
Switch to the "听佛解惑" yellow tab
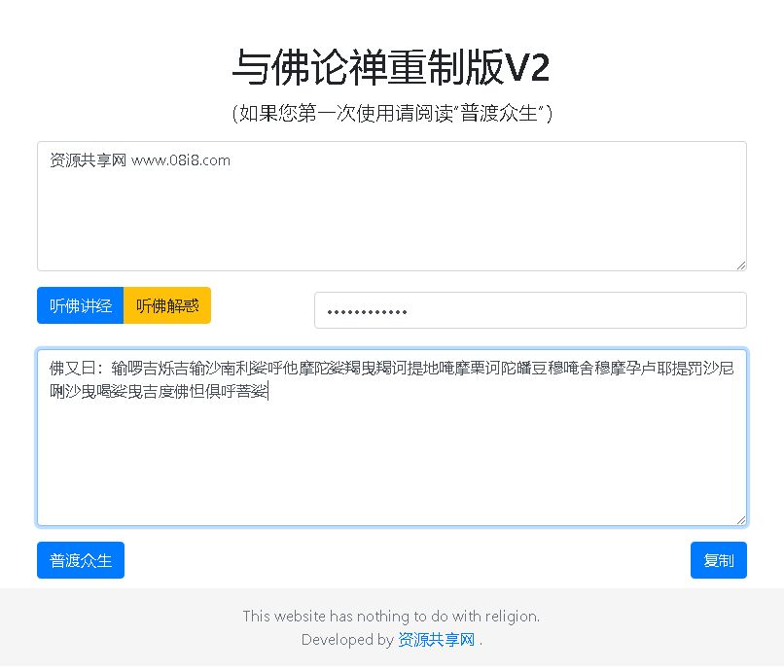click(167, 305)
